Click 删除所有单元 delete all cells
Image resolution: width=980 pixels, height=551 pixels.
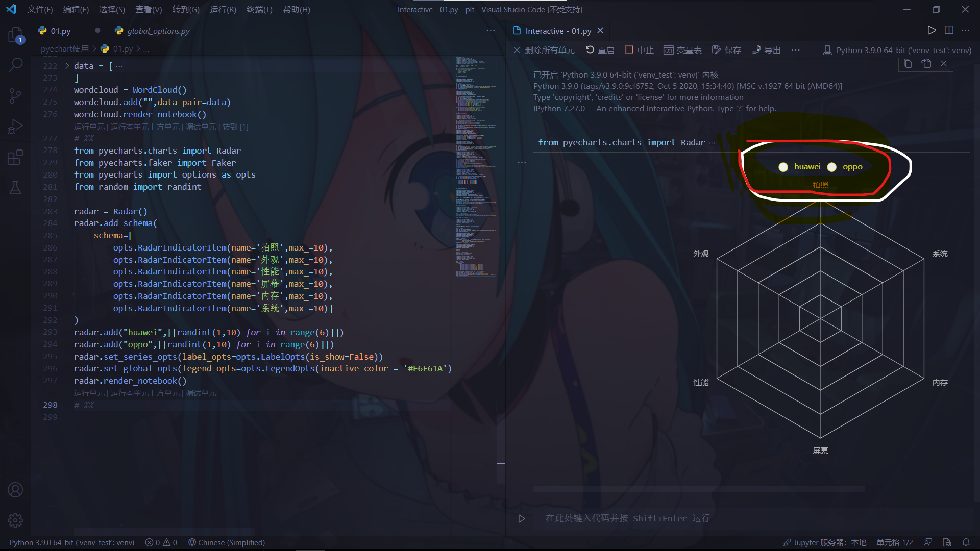point(544,50)
